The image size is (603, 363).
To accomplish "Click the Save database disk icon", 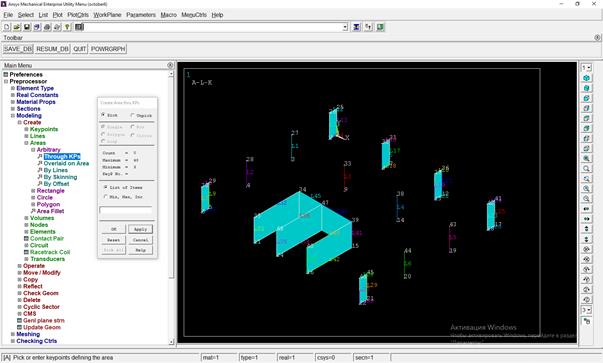I will (27, 27).
